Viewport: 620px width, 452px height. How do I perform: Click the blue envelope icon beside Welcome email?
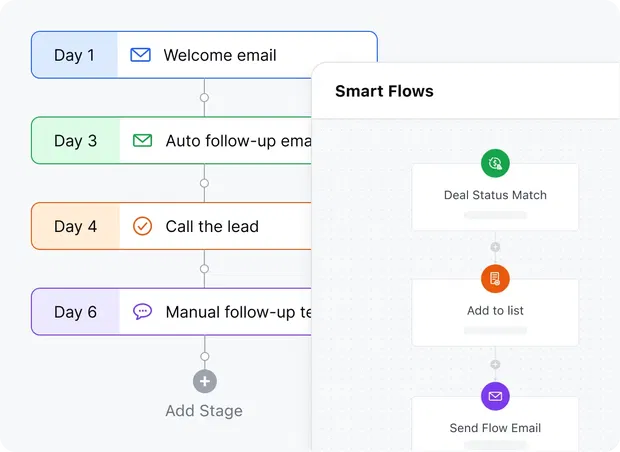[140, 55]
